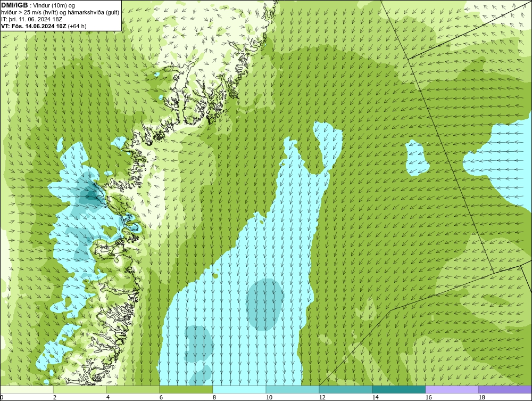
Task: Click the 'hviður > 25 m/s' description line
Action: pyautogui.click(x=60, y=13)
